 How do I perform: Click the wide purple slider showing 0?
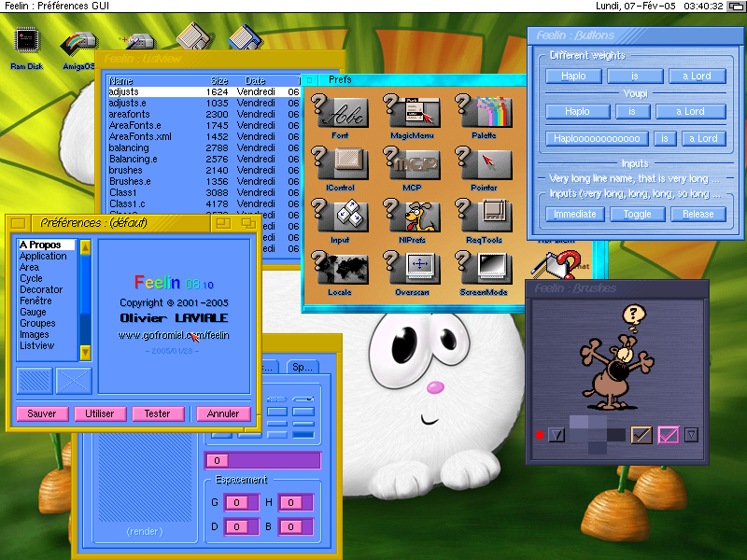262,460
